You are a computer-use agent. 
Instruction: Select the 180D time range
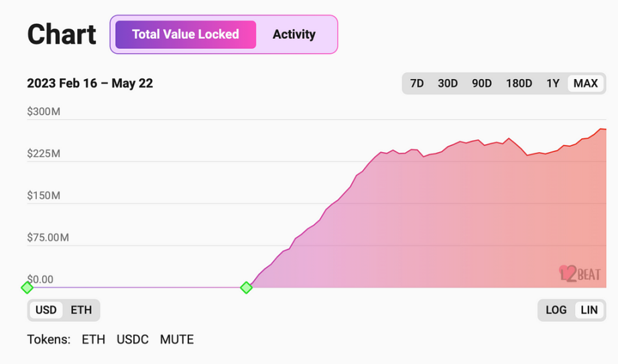(x=519, y=83)
